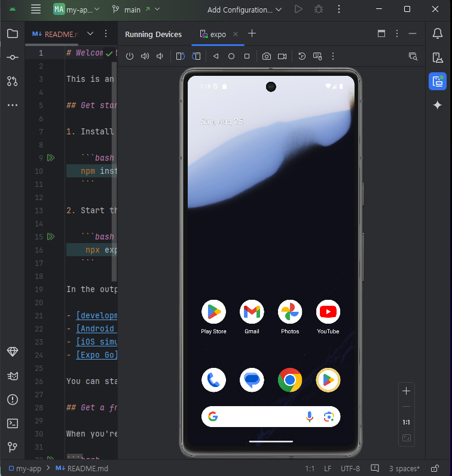Open the snapshots restore icon
452x476 pixels.
[x=302, y=56]
